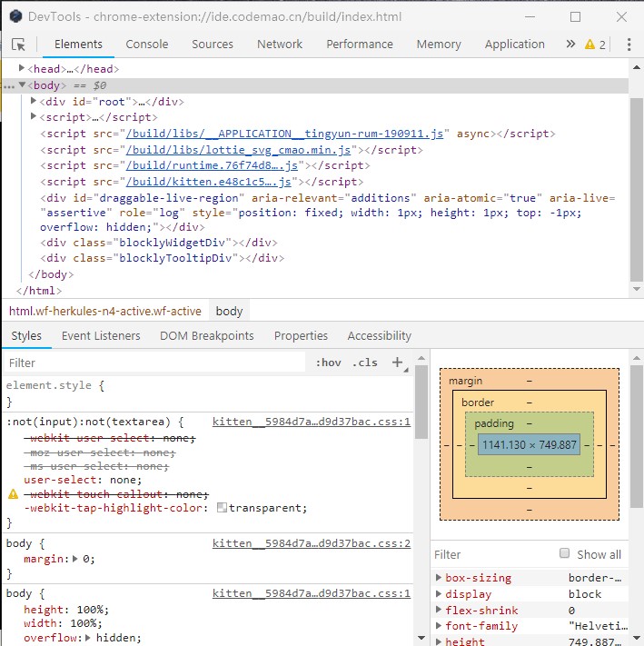Screen dimensions: 644x646
Task: Open the DOM Breakpoints sub-tab
Action: pos(207,336)
